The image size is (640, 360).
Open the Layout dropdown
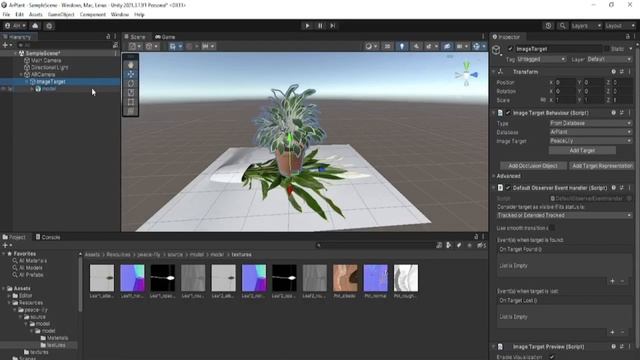pyautogui.click(x=620, y=26)
